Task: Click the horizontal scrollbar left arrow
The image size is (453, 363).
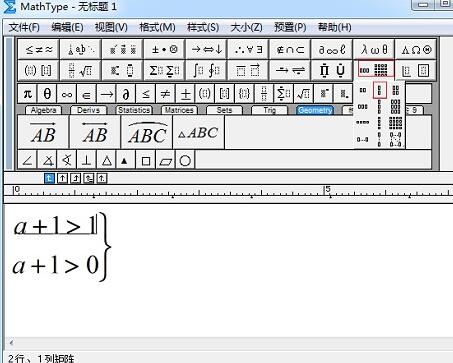Action: pos(11,343)
